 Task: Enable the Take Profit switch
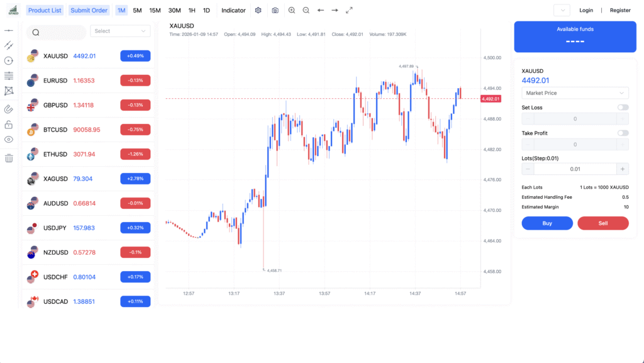[623, 133]
